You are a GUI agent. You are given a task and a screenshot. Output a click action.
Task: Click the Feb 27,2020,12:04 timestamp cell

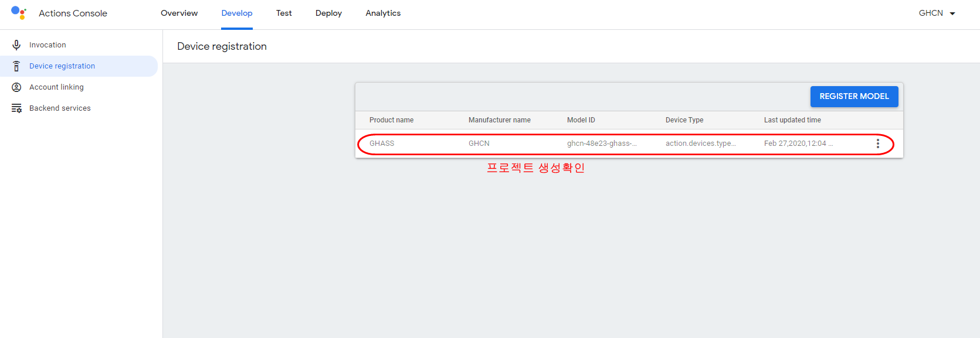coord(798,144)
